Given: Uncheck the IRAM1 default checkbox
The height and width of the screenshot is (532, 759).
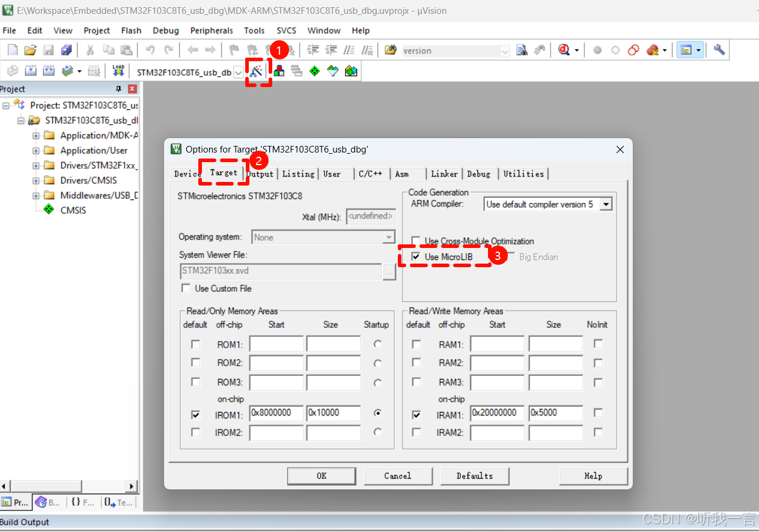Looking at the screenshot, I should click(x=416, y=414).
